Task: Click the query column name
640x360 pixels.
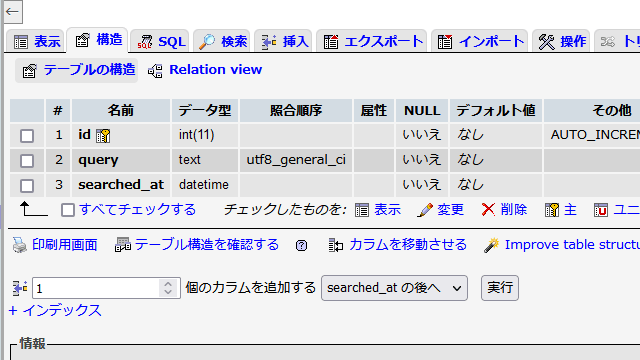Action: click(98, 160)
